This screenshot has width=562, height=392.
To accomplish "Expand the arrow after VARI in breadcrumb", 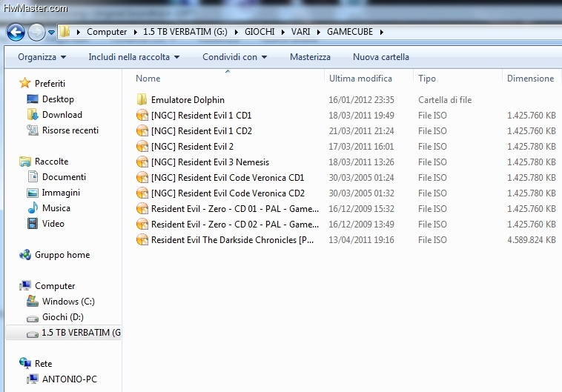I will [319, 33].
